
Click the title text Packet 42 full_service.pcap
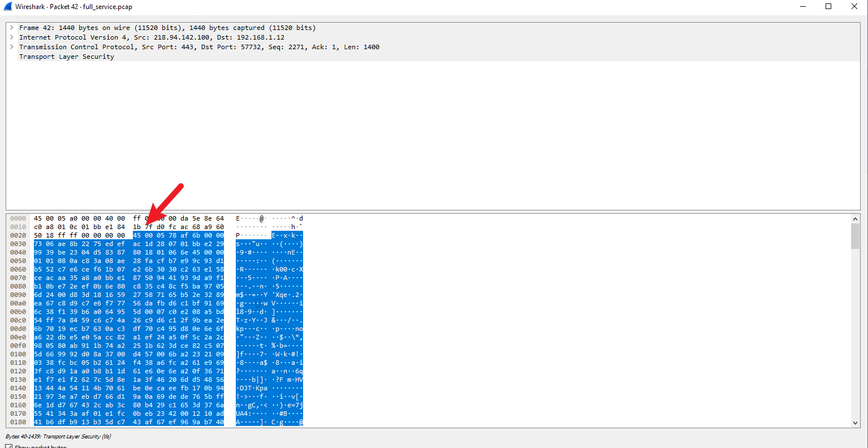pyautogui.click(x=74, y=7)
